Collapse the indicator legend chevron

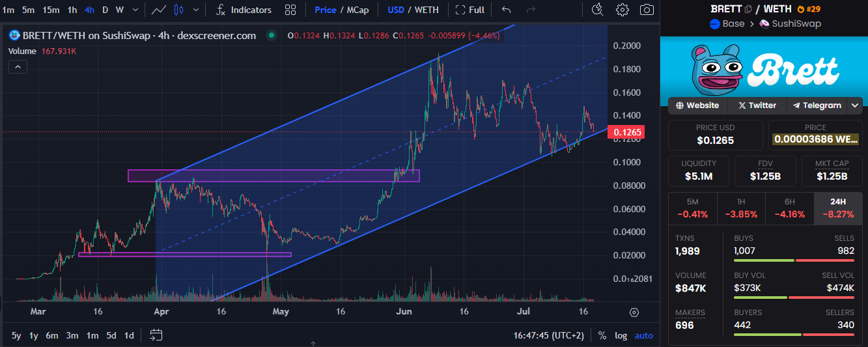(18, 66)
